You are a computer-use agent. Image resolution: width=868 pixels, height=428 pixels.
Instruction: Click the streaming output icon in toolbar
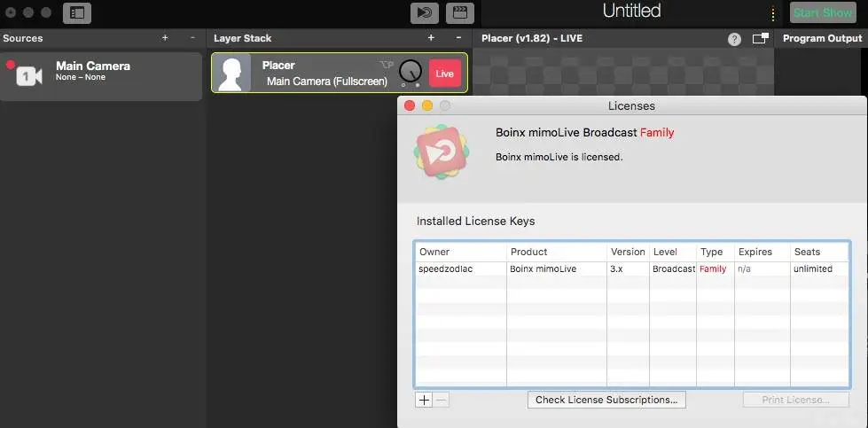point(425,12)
